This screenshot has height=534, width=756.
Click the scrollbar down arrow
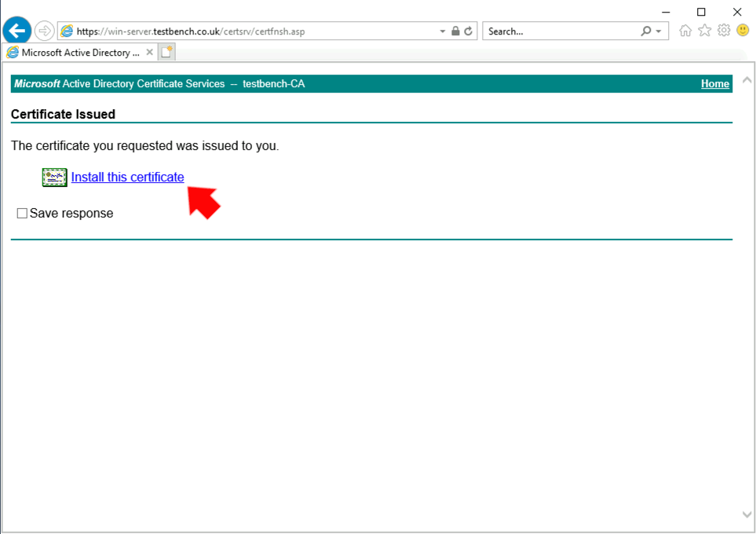(747, 514)
